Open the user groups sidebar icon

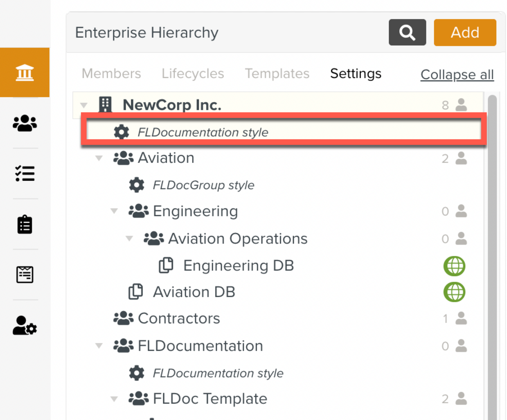pyautogui.click(x=25, y=123)
